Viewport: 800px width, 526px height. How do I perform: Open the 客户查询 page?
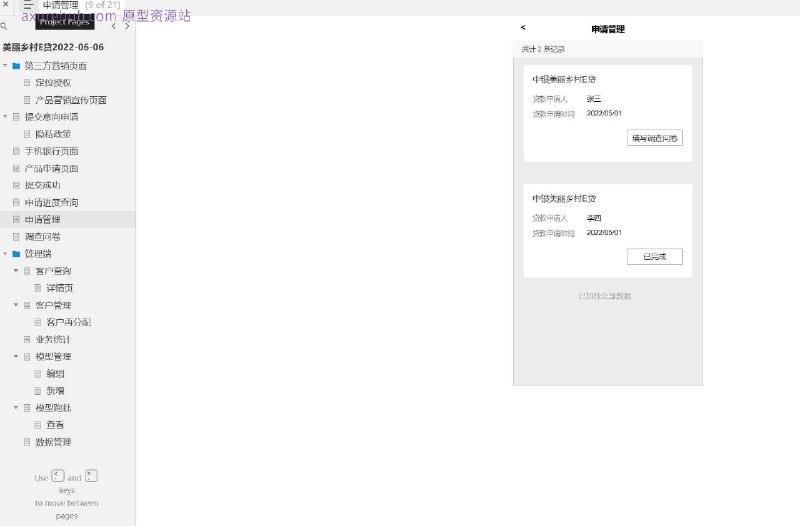click(54, 271)
